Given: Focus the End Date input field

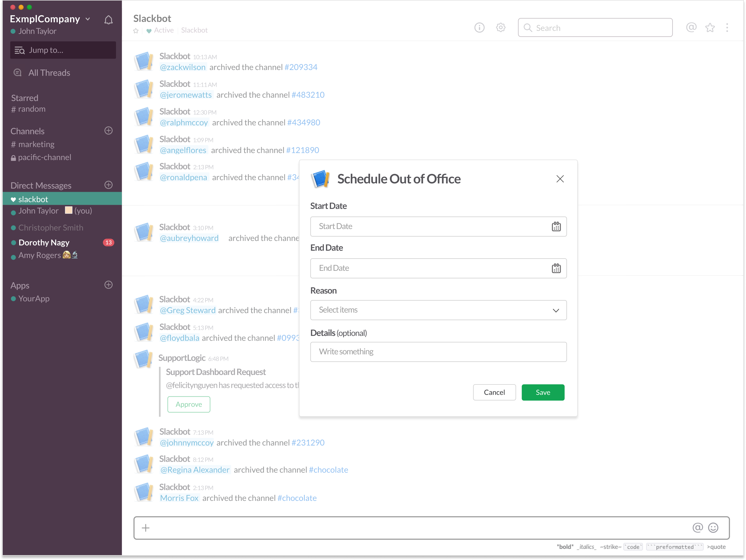Looking at the screenshot, I should (438, 268).
